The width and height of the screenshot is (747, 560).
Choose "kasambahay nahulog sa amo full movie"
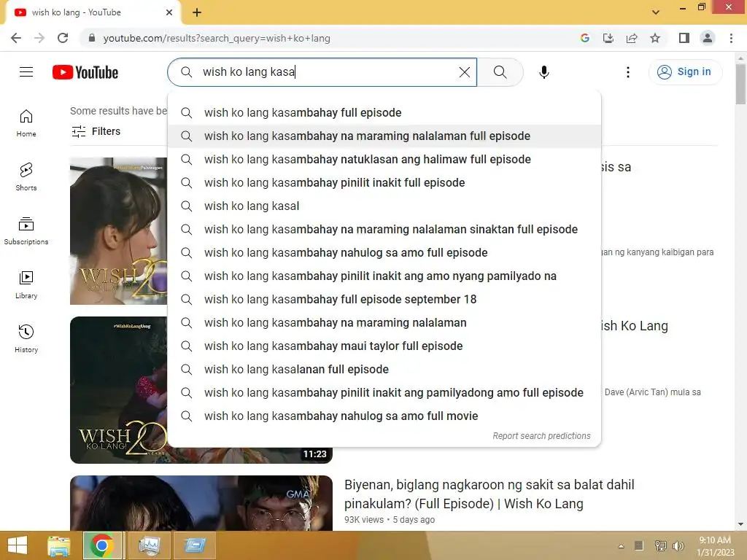click(384, 416)
